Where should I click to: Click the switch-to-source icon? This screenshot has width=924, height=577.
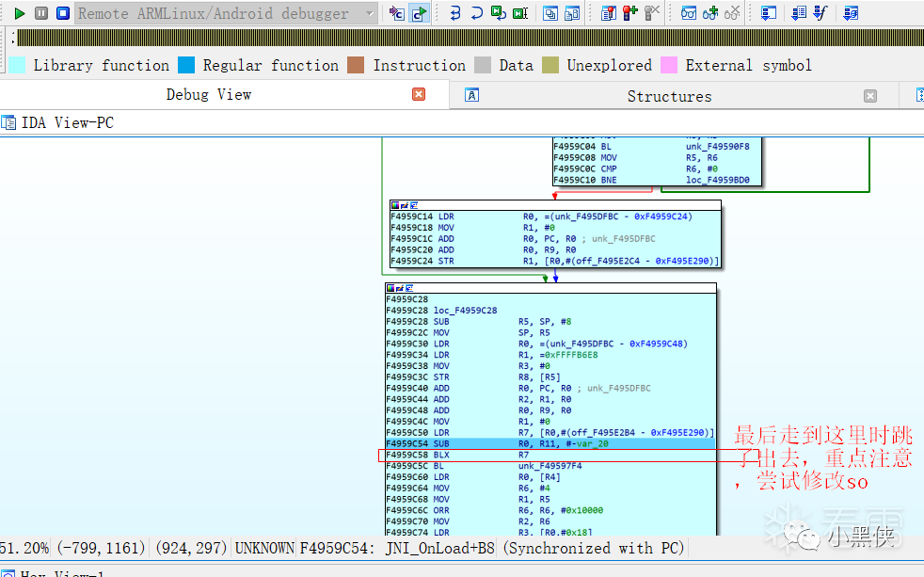(397, 13)
